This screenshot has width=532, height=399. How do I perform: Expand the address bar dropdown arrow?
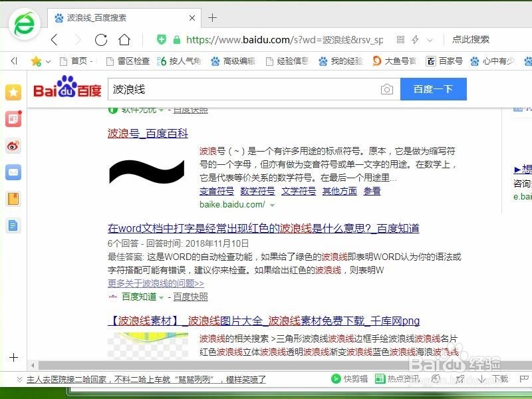coord(430,41)
